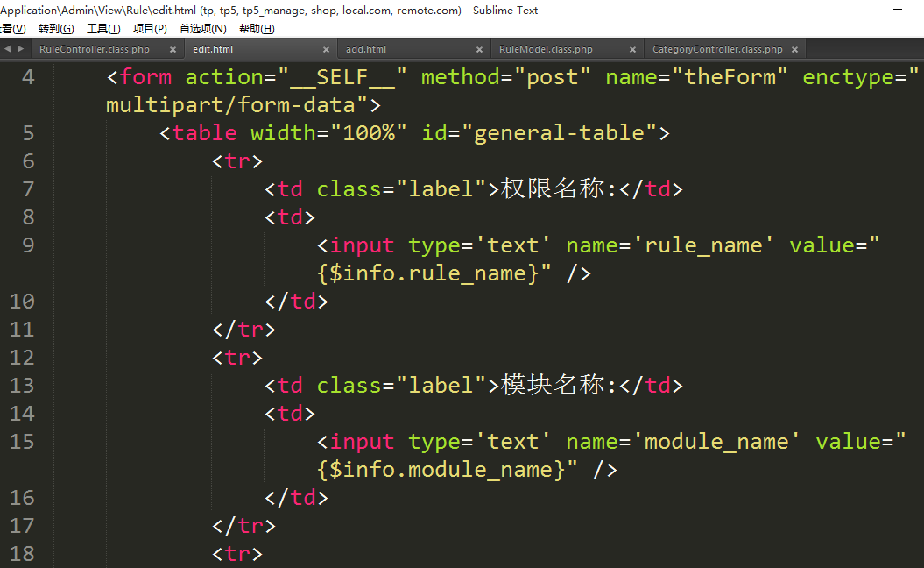Close the edit.html tab
Viewport: 924px width, 568px height.
pos(326,50)
